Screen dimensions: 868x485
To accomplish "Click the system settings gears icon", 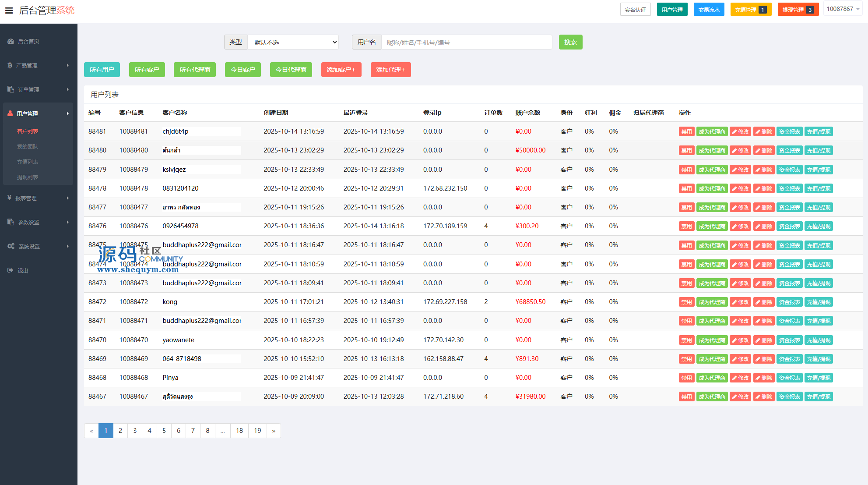I will 11,246.
